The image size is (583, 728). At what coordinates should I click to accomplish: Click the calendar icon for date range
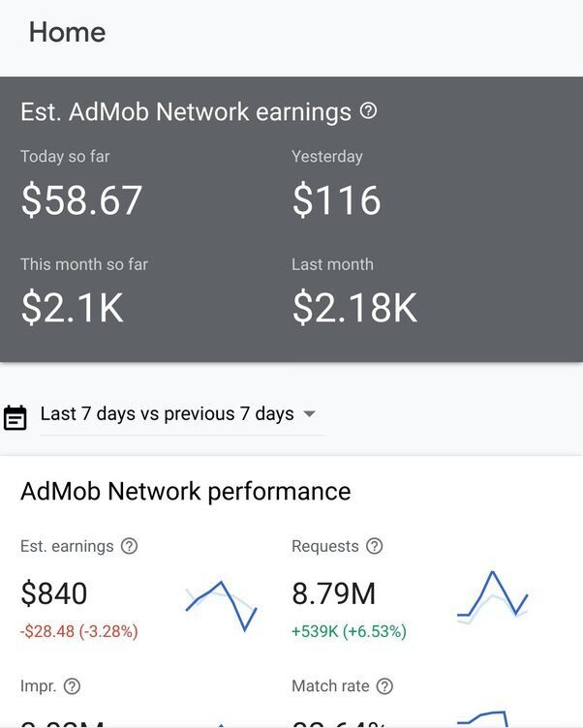coord(15,417)
